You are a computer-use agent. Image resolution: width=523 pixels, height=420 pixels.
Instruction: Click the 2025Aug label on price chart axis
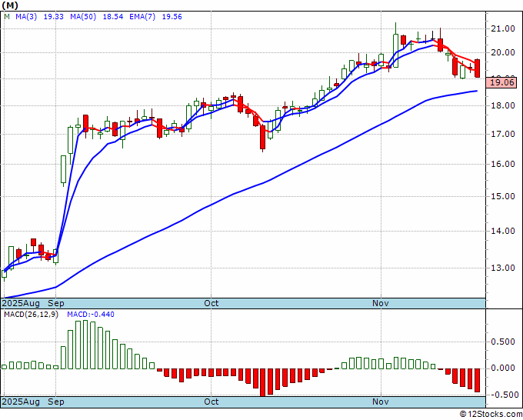(x=21, y=303)
